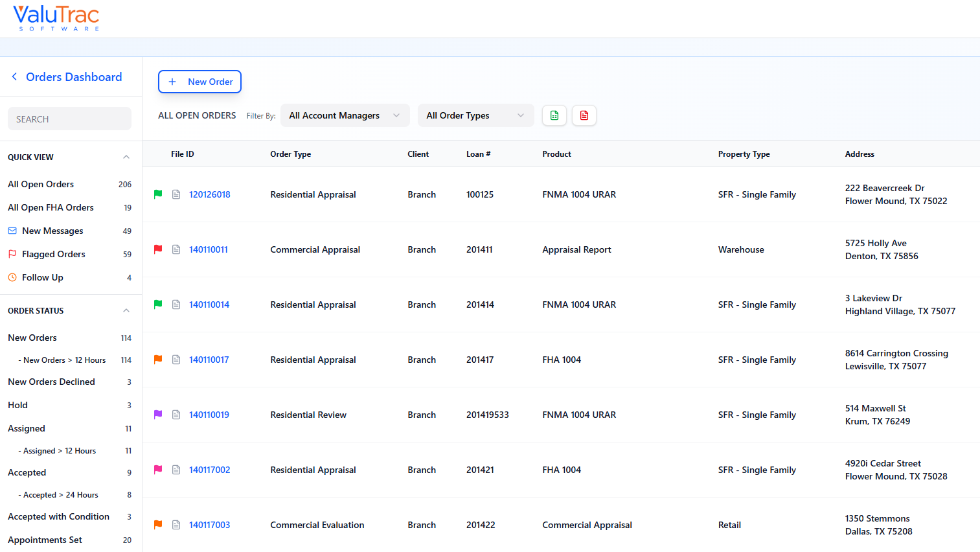Click the back arrow beside Orders Dashboard
This screenshot has height=552, width=980.
point(14,76)
